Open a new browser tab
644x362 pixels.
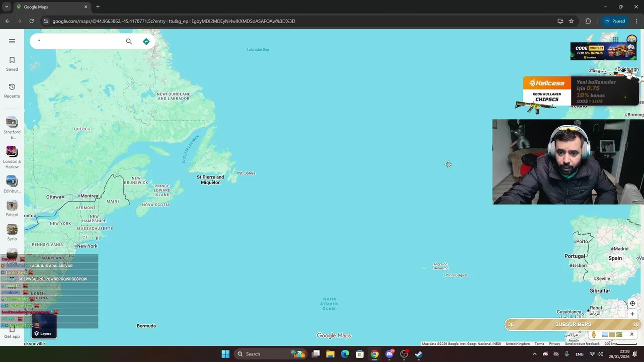coord(98,7)
